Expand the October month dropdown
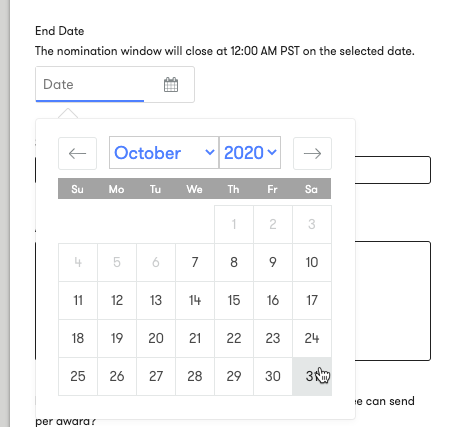Screen dimensions: 452x427 pos(164,153)
